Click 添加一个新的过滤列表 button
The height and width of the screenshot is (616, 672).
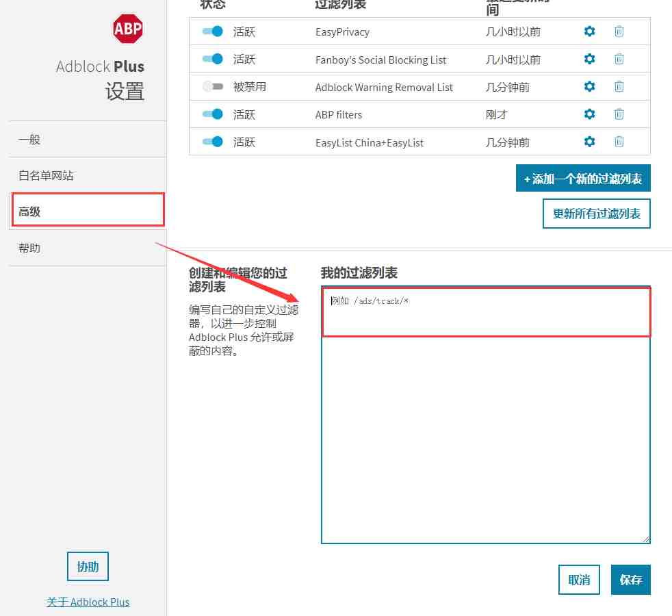coord(583,178)
